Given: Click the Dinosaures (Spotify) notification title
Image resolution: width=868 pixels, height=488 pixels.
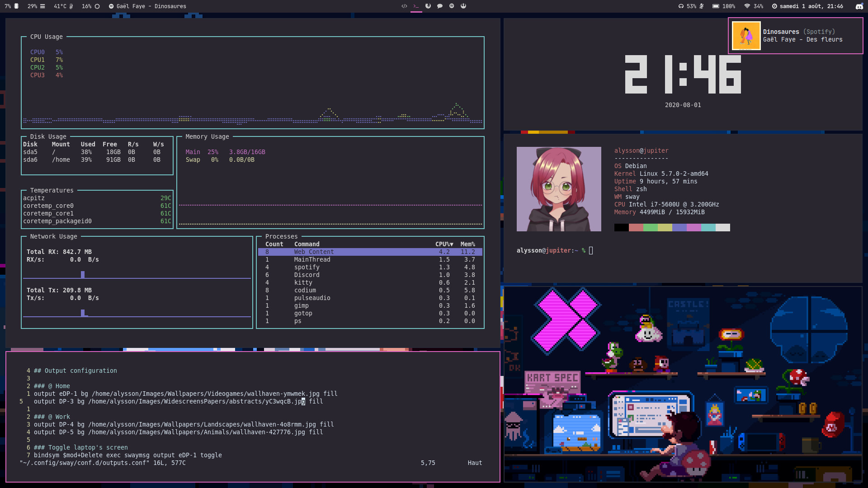Looking at the screenshot, I should click(799, 32).
